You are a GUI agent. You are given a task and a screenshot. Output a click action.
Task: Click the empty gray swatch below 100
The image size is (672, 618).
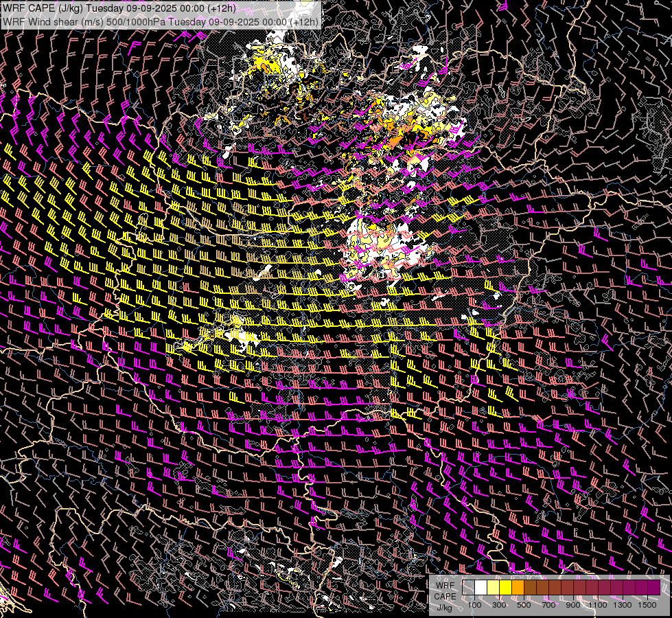point(468,587)
